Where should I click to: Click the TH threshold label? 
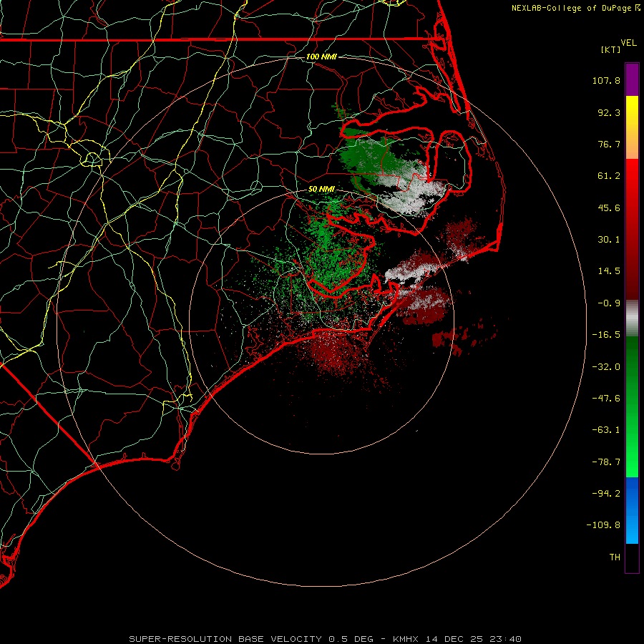click(615, 557)
